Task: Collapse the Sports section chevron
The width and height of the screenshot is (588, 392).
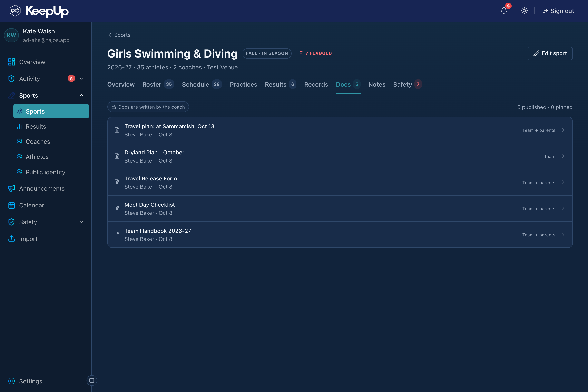Action: [81, 95]
